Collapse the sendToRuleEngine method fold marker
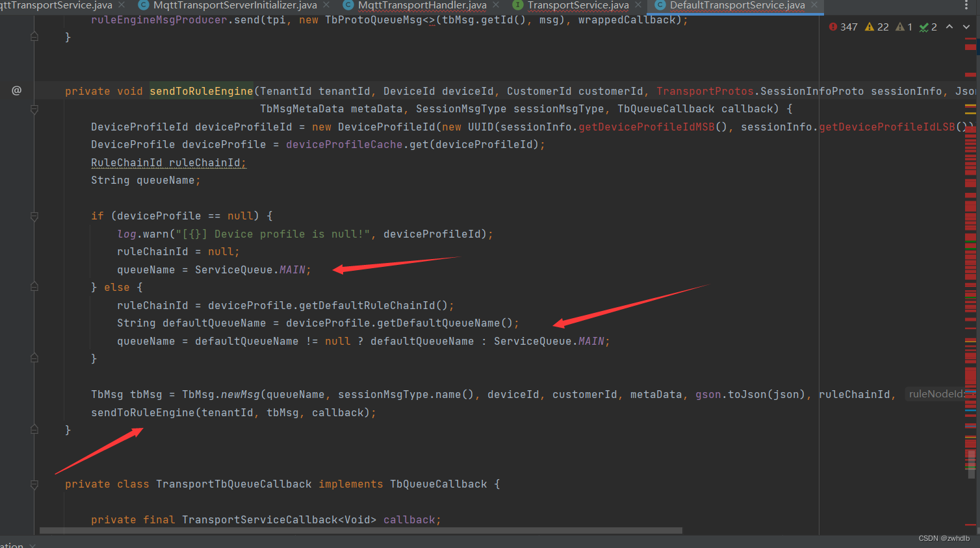 (x=34, y=109)
